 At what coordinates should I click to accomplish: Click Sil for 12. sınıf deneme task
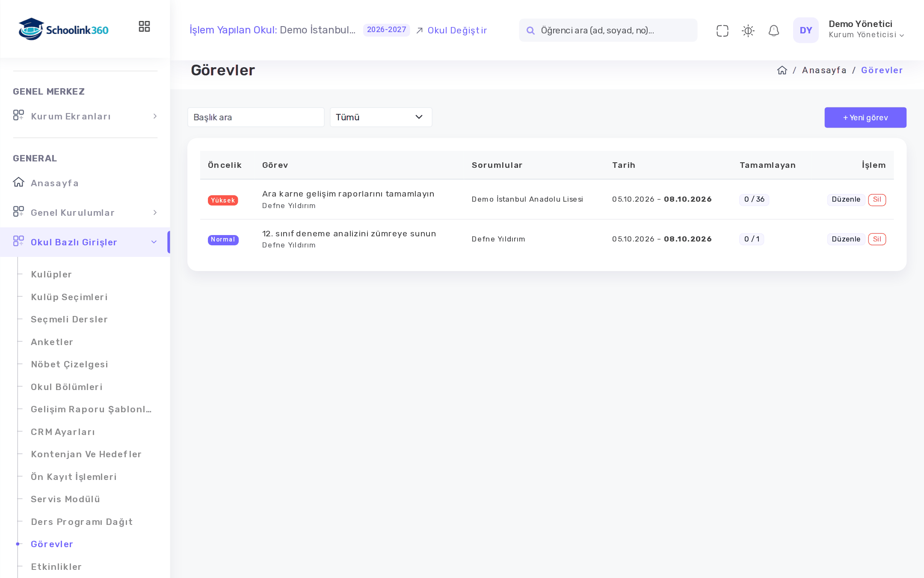pyautogui.click(x=877, y=239)
